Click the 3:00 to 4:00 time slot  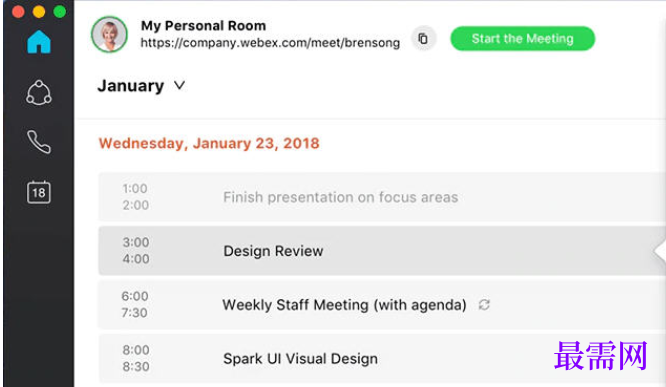point(136,251)
